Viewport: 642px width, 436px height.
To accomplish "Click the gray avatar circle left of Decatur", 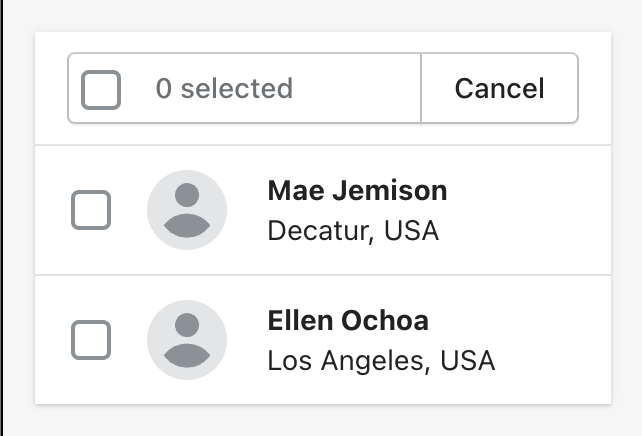I will coord(187,210).
